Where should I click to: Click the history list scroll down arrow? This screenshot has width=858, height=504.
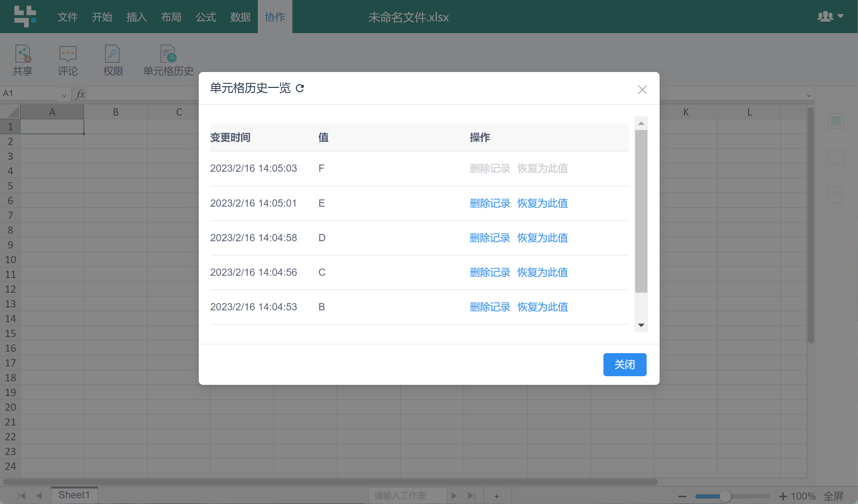pos(641,325)
